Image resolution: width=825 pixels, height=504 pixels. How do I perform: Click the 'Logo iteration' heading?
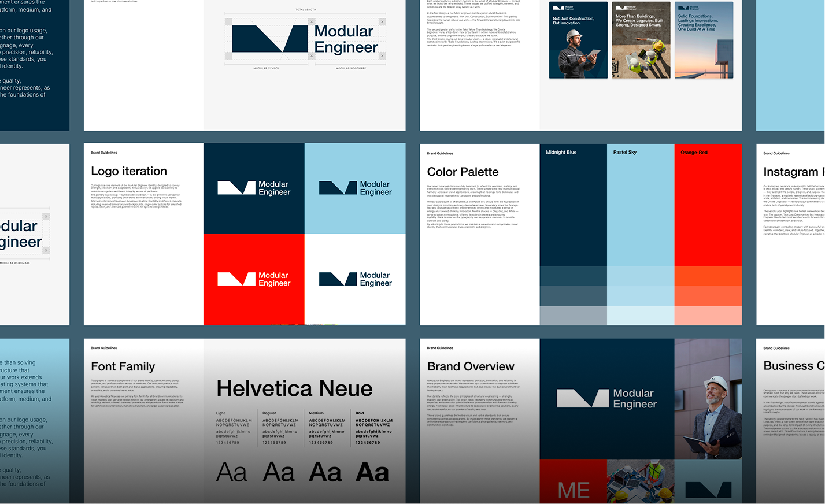pyautogui.click(x=128, y=171)
